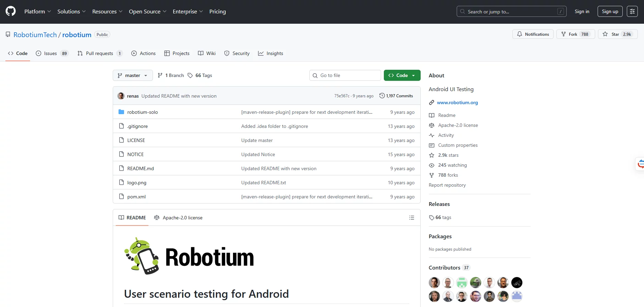Select the Apache-2.0 license tab in README
The width and height of the screenshot is (644, 307).
(x=178, y=218)
